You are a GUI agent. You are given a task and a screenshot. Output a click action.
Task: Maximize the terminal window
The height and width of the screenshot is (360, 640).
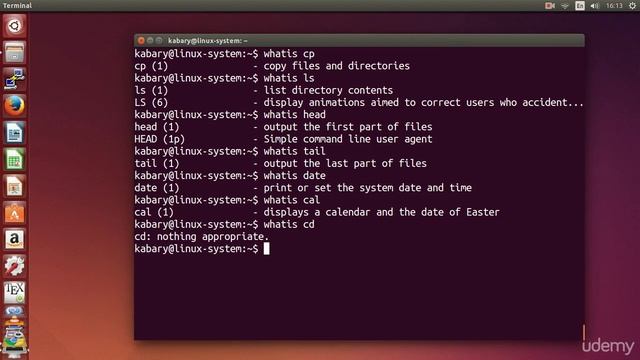click(159, 40)
